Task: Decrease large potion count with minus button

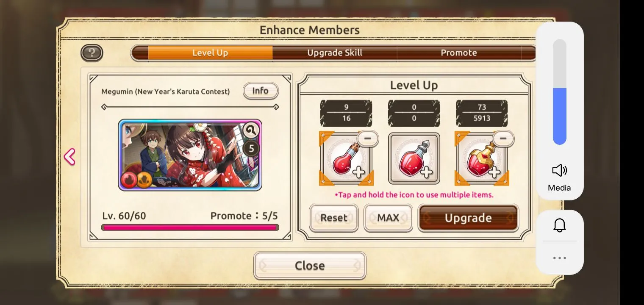Action: pyautogui.click(x=503, y=139)
